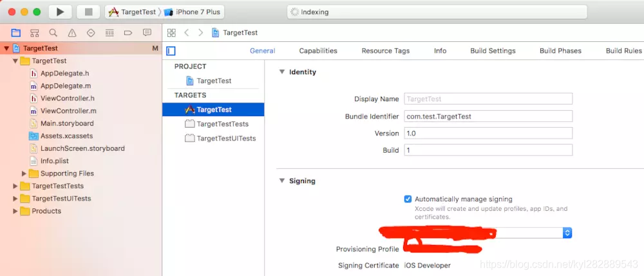Click TargetTest scheme in toolbar
The width and height of the screenshot is (644, 276).
pyautogui.click(x=132, y=12)
